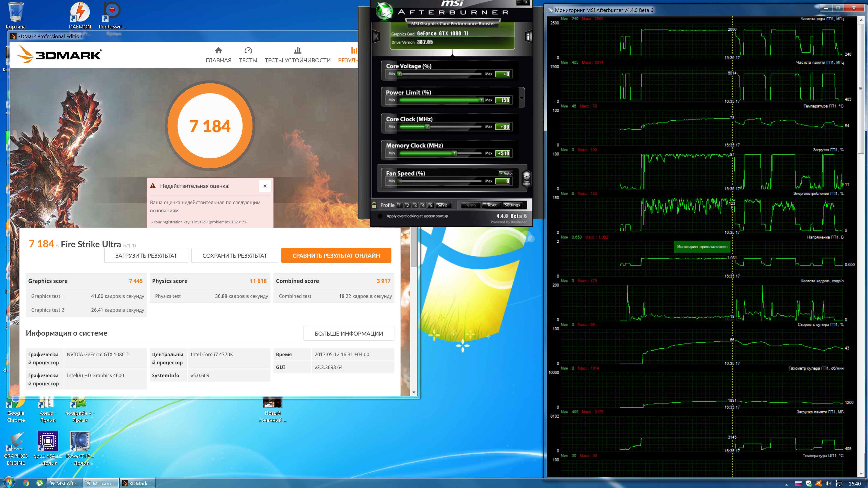Click the profile lock padlock icon
Viewport: 868px width, 488px height.
374,205
